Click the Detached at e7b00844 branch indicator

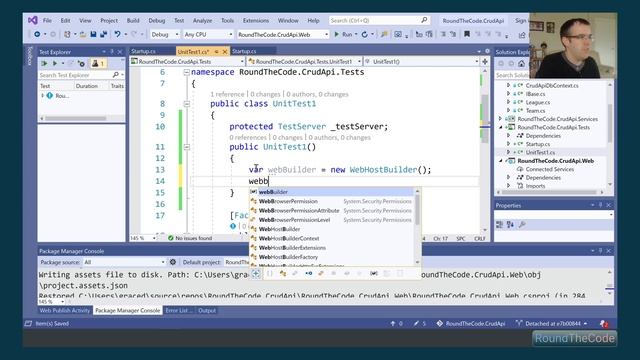(551, 323)
